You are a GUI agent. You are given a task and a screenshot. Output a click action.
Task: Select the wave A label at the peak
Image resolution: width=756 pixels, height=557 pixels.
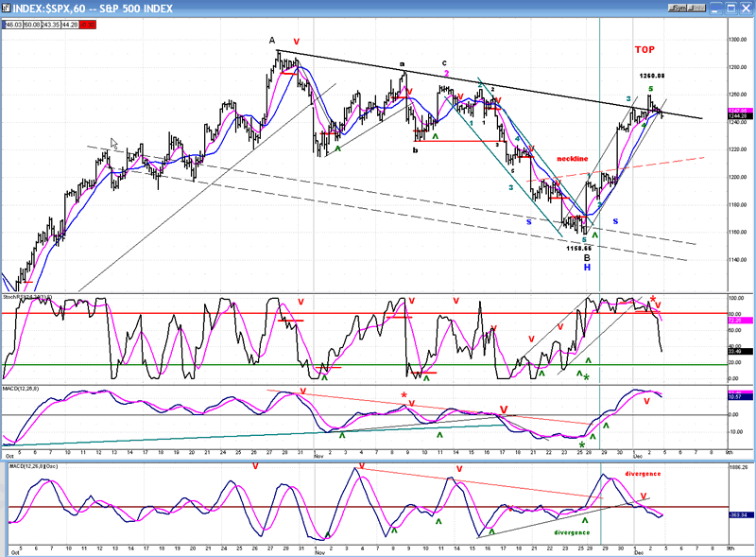tap(272, 40)
